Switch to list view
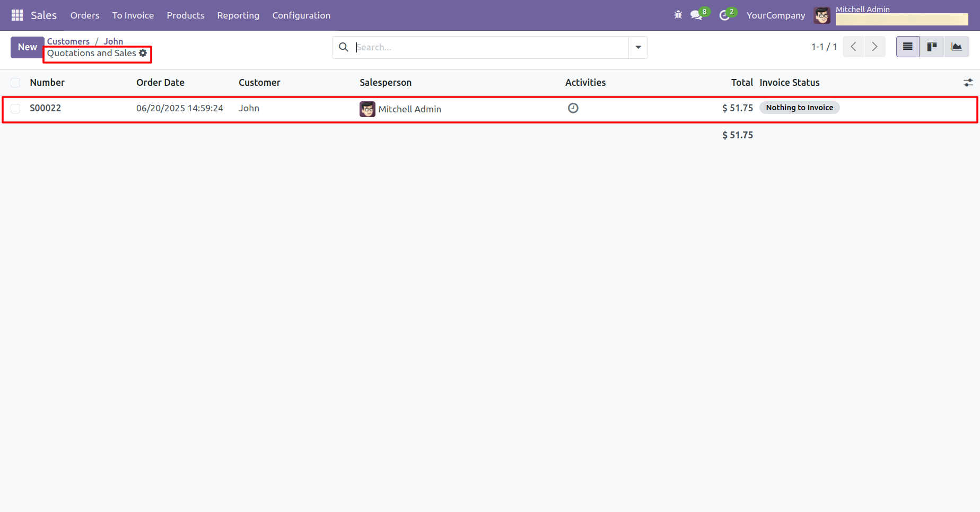Viewport: 980px width, 512px height. pyautogui.click(x=908, y=47)
